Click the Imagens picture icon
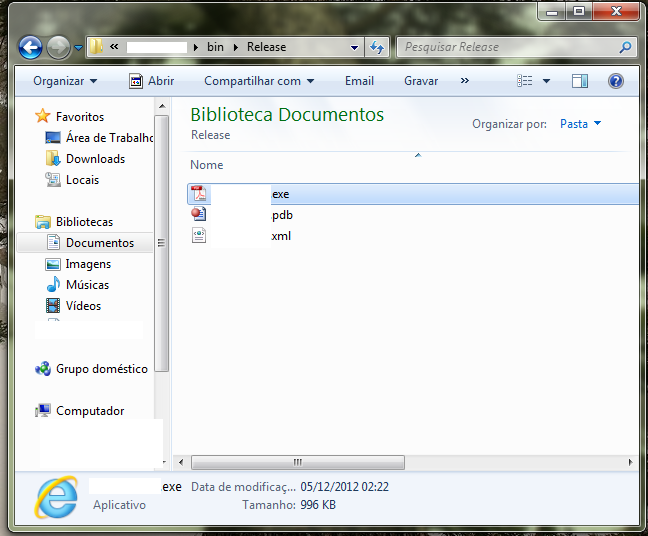This screenshot has height=536, width=648. 53,264
